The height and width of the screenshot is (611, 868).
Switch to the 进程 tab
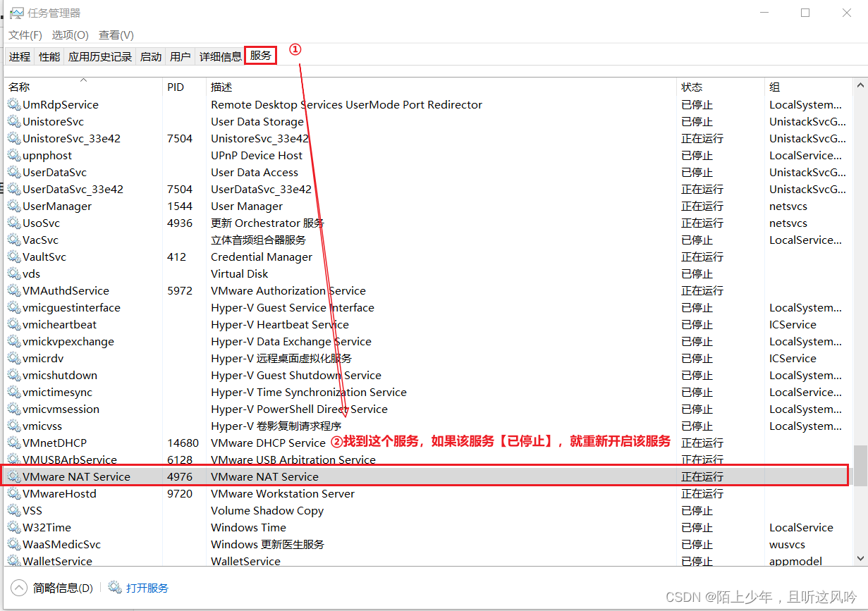[x=20, y=56]
